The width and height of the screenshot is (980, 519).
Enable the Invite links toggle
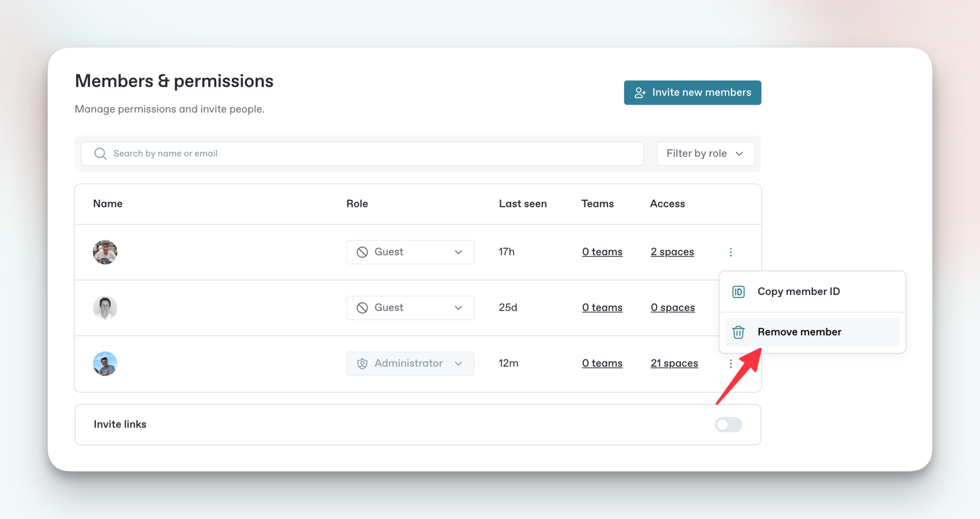click(x=728, y=425)
